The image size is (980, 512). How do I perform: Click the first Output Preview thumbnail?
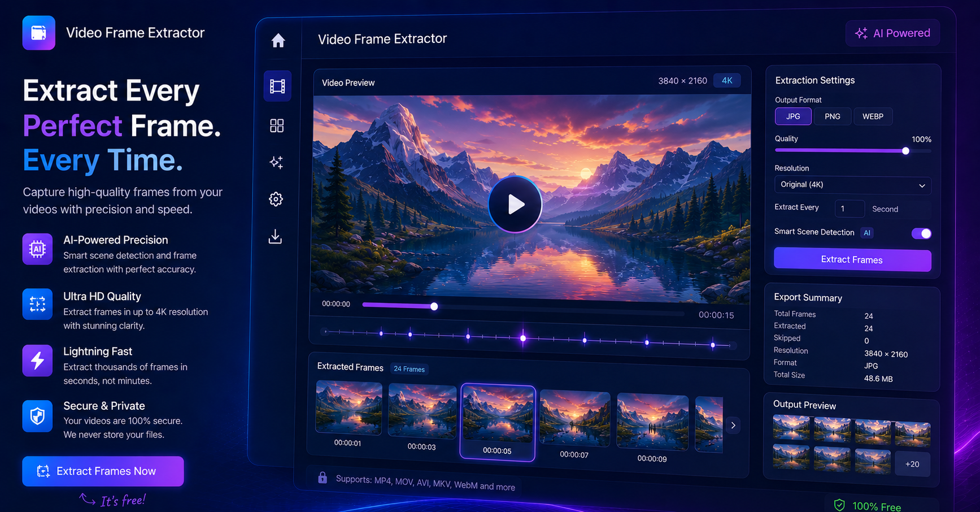[791, 428]
